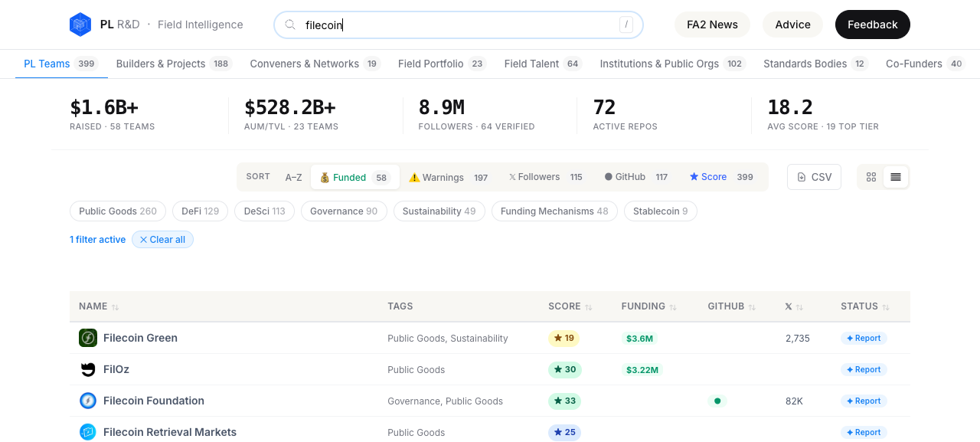Filter by Sustainability tag

click(x=439, y=211)
